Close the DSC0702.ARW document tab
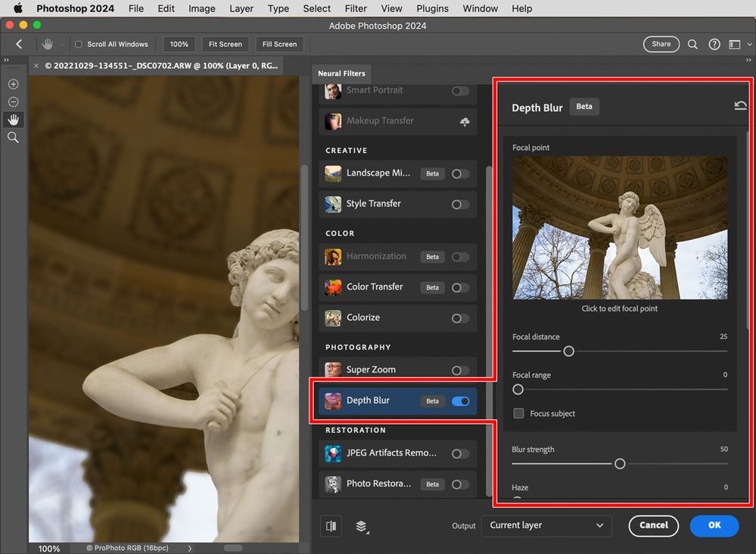Viewport: 756px width, 554px height. (36, 66)
